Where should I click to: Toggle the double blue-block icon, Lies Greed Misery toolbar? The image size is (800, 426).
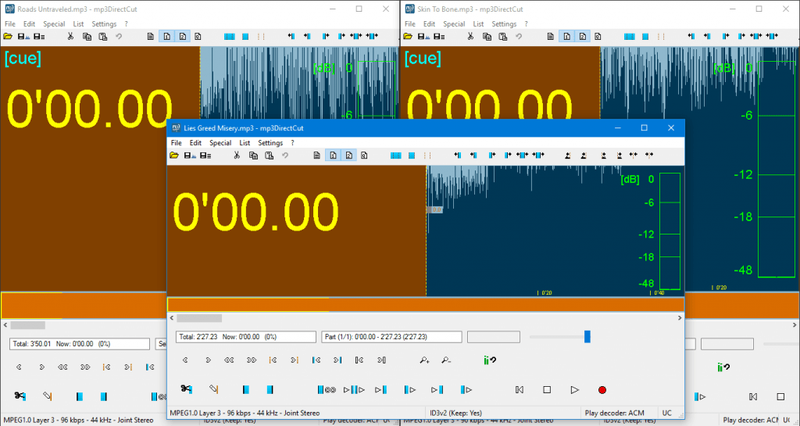pos(396,155)
